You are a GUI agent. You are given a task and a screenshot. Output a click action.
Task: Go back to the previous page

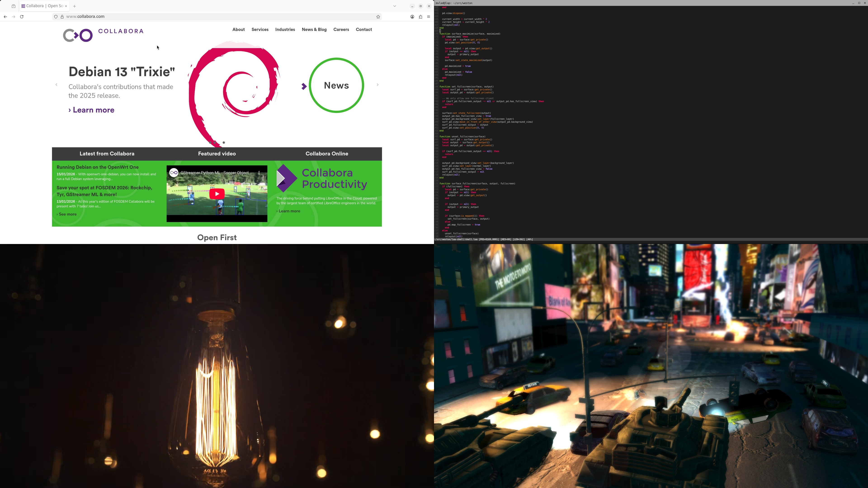5,16
